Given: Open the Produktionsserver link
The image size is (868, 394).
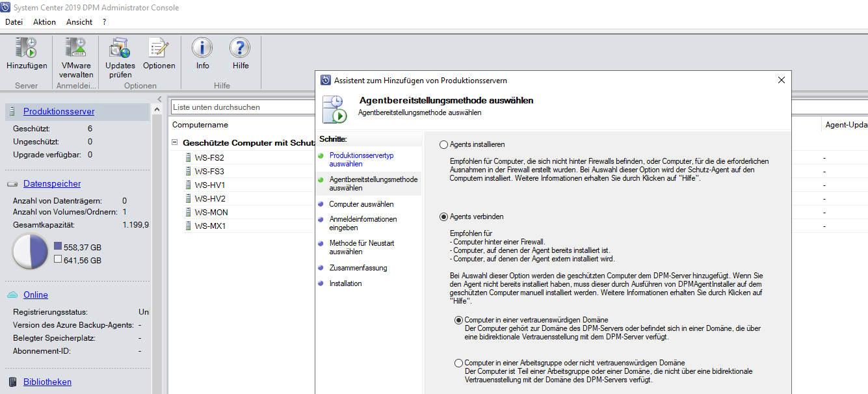Looking at the screenshot, I should coord(59,112).
